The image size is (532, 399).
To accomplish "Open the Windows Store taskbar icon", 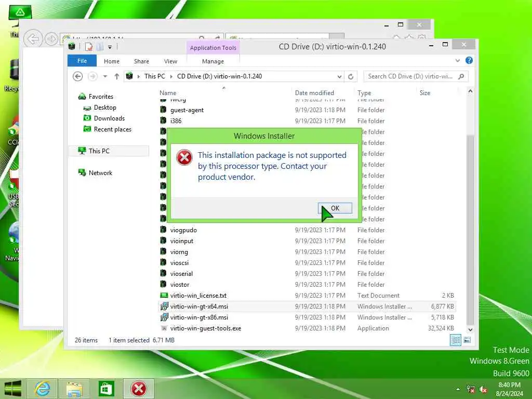I will [x=106, y=389].
